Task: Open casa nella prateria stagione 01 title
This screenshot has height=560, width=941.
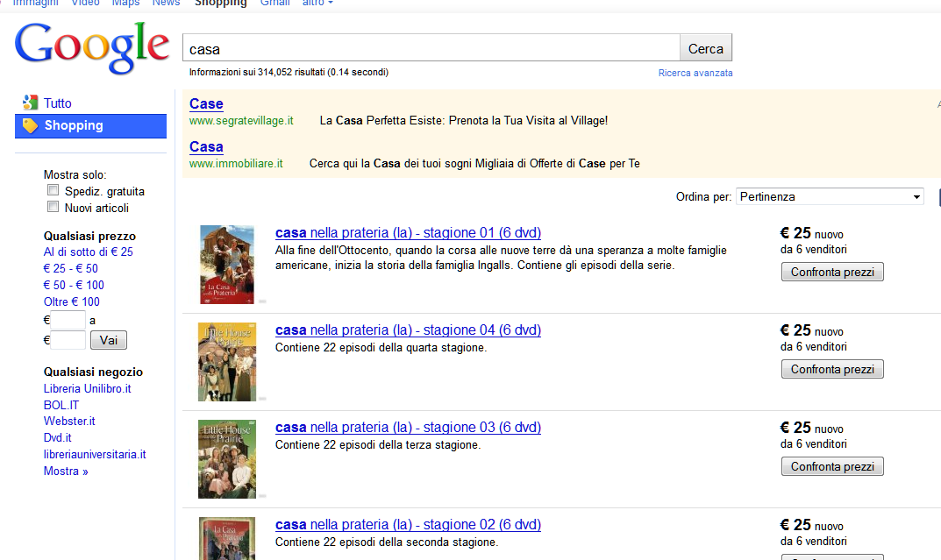Action: [x=408, y=232]
